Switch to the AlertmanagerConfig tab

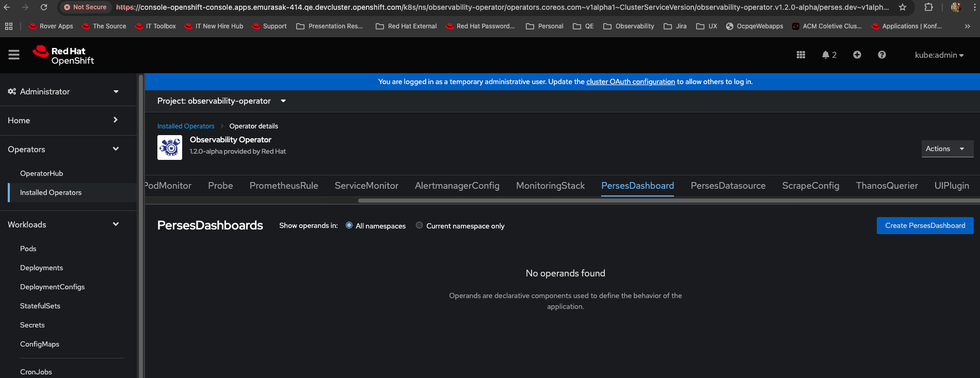[457, 186]
